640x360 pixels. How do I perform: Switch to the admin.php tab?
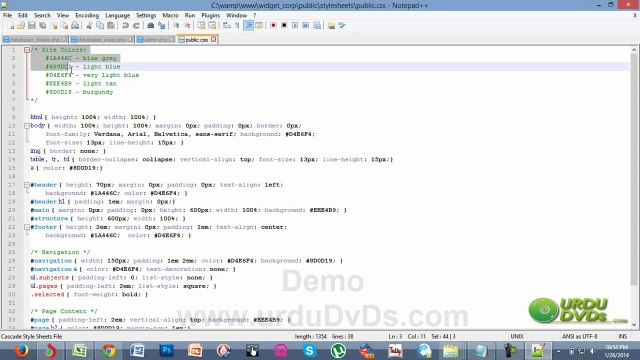[x=156, y=40]
